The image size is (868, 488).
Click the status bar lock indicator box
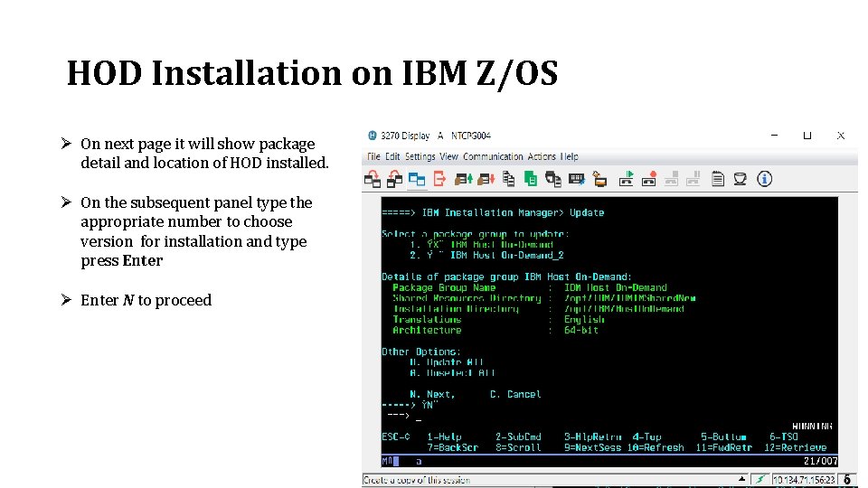[847, 480]
